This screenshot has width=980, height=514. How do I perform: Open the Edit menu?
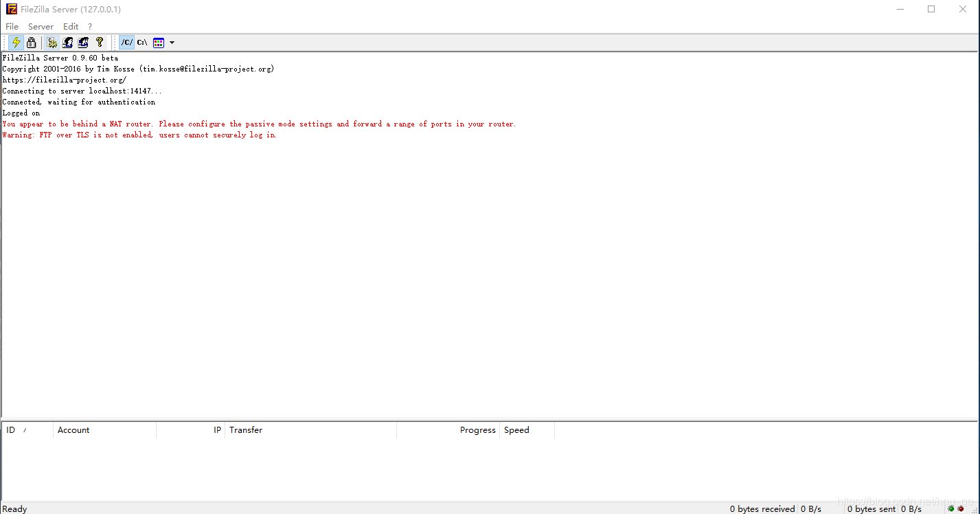click(x=71, y=26)
